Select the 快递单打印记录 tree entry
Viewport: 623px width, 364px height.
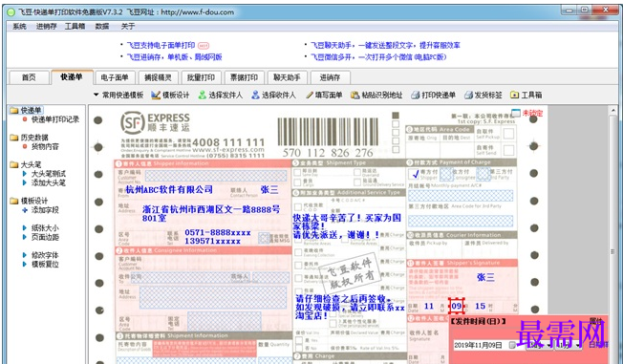coord(55,119)
